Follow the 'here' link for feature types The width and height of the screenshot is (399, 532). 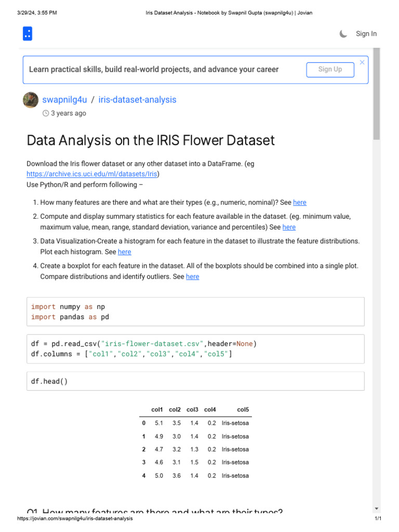click(300, 203)
